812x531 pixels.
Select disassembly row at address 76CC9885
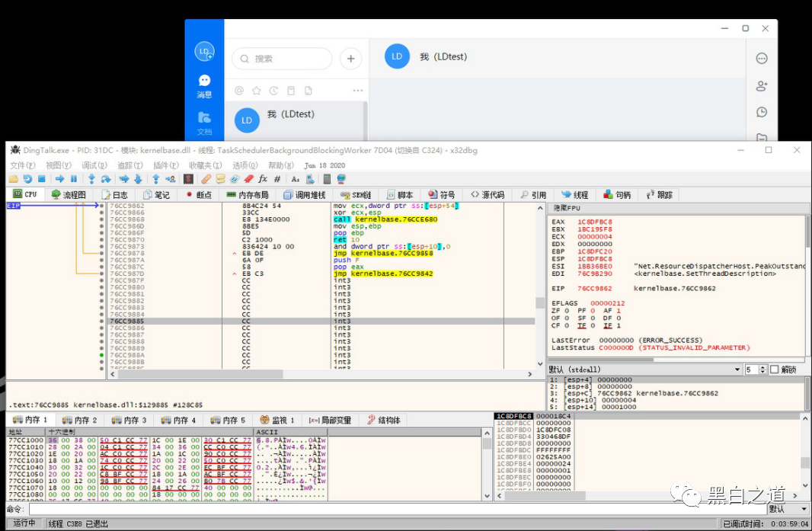tap(321, 321)
